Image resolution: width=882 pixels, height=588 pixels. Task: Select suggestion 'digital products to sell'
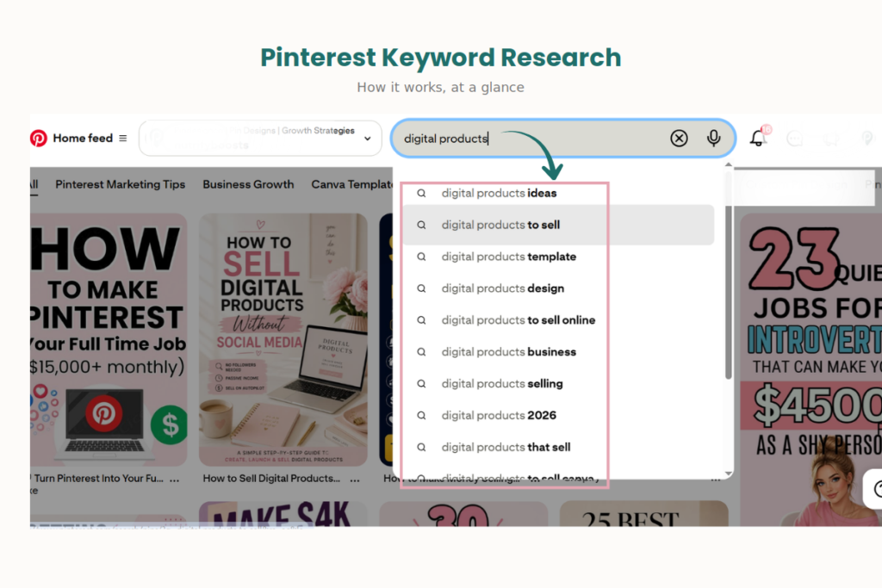pos(558,225)
